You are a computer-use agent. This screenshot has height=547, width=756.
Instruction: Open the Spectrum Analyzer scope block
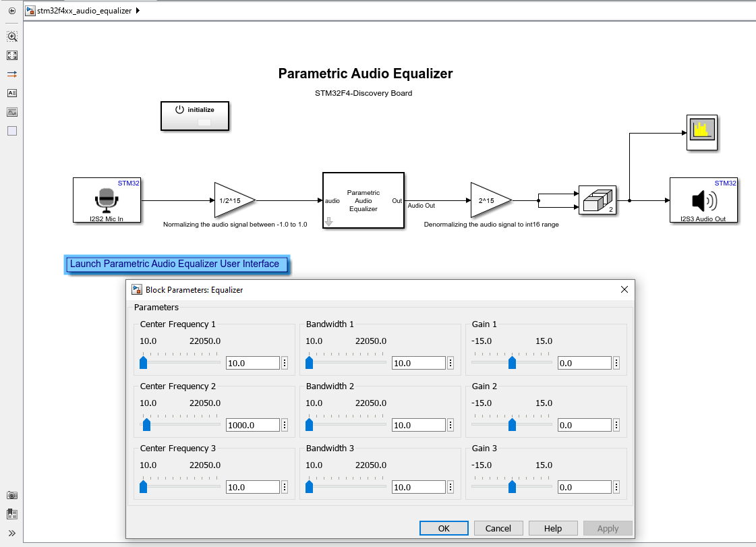702,132
